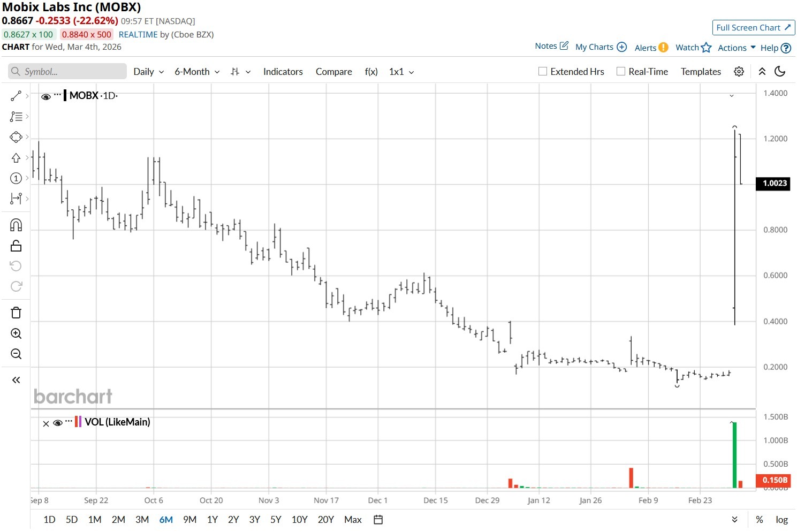Open the MOBX series options ellipsis
Viewport: 797px width, 532px height.
[x=58, y=95]
